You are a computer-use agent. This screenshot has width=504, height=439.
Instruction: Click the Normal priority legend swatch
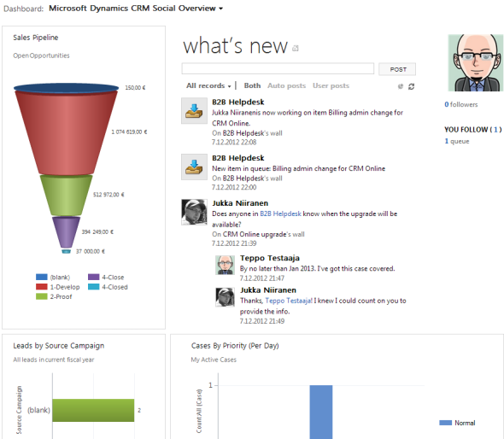(445, 423)
